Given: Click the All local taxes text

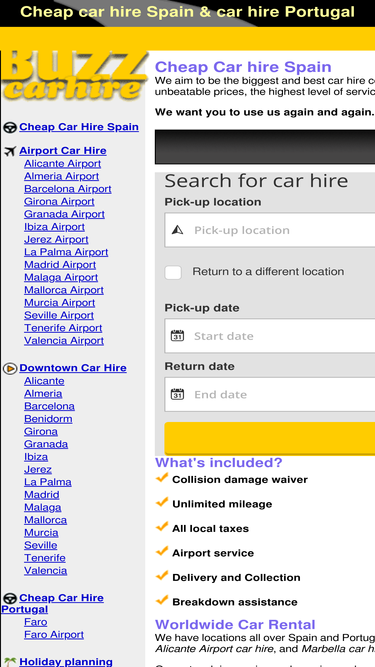Looking at the screenshot, I should pos(210,529).
